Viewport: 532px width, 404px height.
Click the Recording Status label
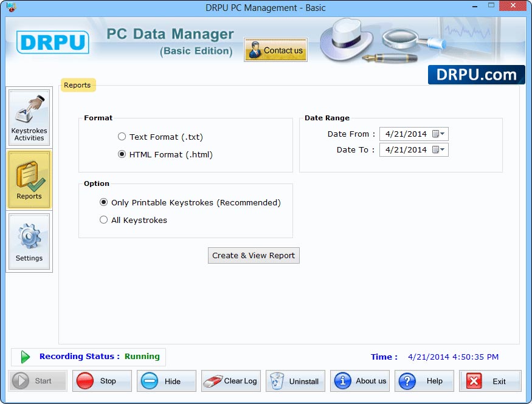click(x=80, y=357)
